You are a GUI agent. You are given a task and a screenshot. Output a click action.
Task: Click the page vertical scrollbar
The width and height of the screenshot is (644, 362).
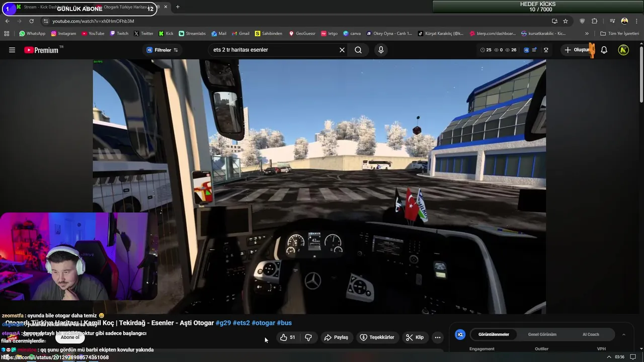tap(641, 73)
